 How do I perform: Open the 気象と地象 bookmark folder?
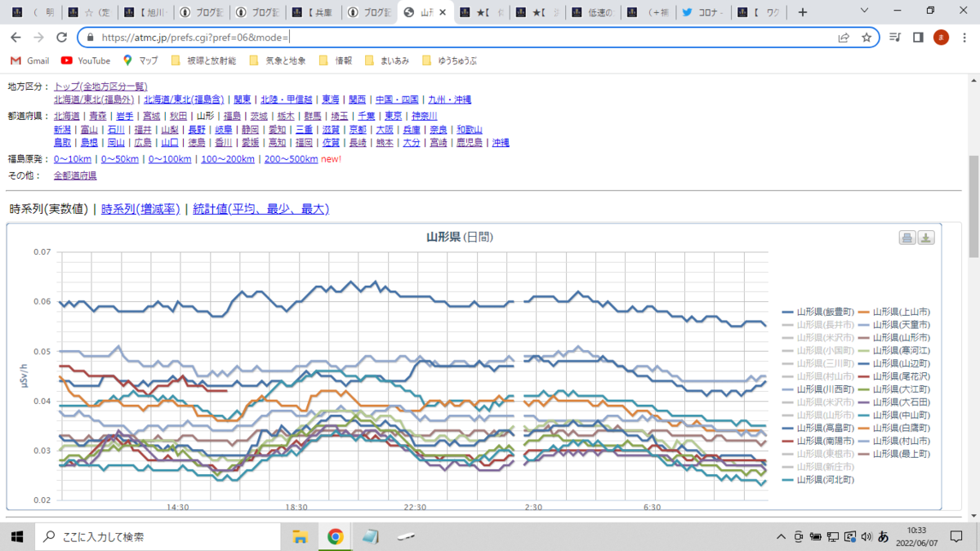point(277,60)
